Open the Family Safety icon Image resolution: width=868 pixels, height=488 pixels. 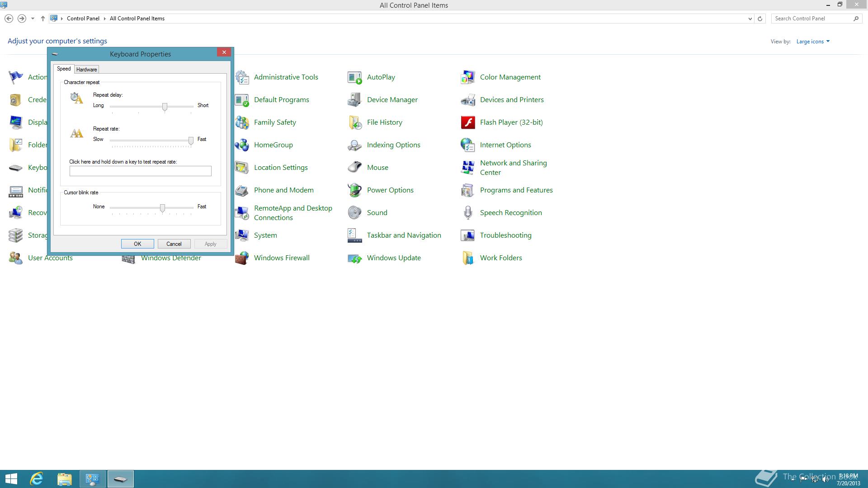[242, 122]
